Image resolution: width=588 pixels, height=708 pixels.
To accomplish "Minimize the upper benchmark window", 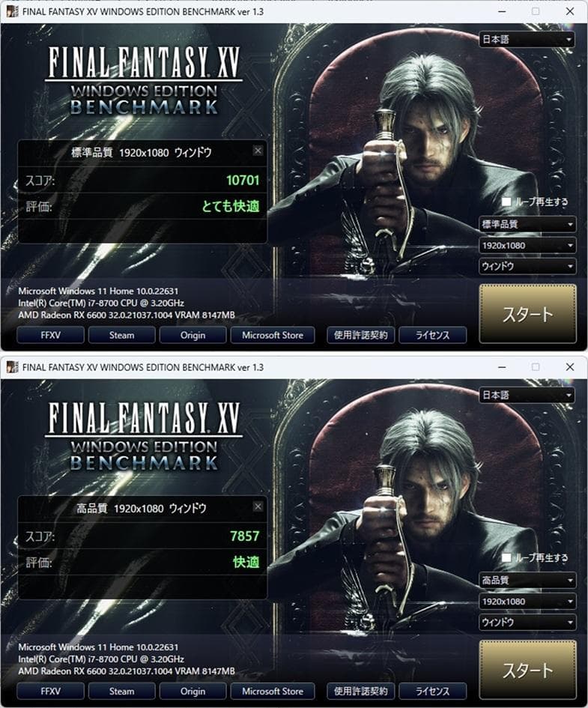I will [x=502, y=12].
